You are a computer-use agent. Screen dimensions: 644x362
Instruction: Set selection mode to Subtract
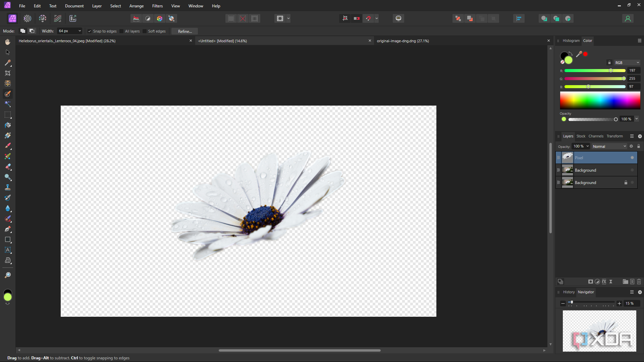coord(32,31)
